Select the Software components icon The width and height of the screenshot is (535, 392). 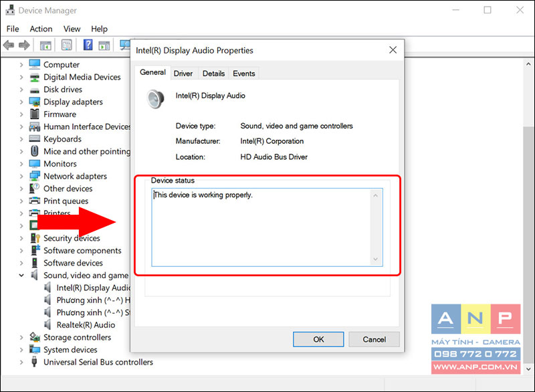click(35, 250)
